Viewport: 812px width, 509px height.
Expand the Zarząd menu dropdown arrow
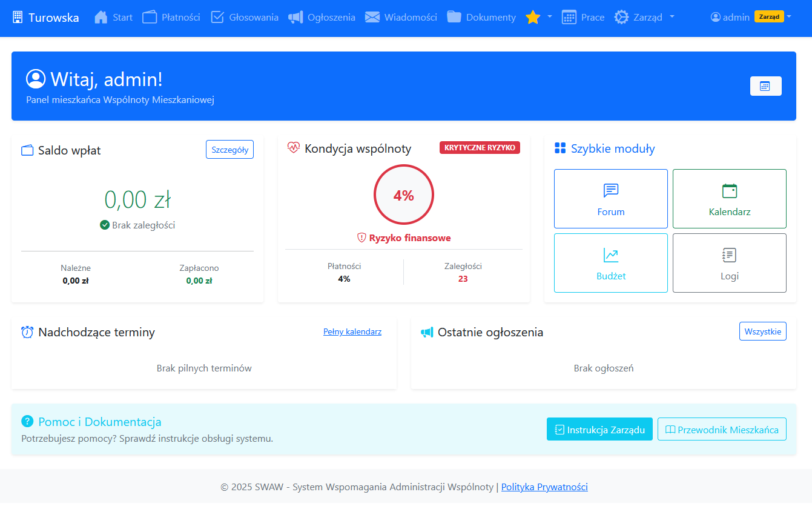(x=672, y=17)
